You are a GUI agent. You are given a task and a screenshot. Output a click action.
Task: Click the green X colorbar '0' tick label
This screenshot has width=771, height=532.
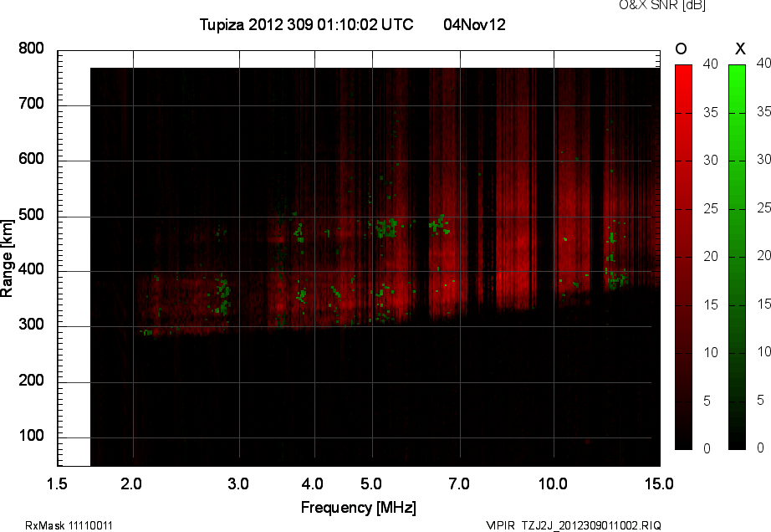tap(761, 448)
